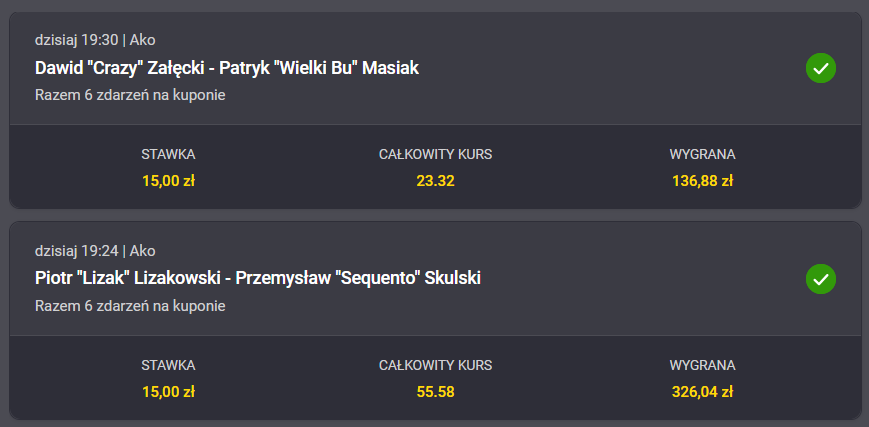
Task: Open the Piotr "Lizak" Lizakowski - Skulski coupon title
Action: point(257,277)
